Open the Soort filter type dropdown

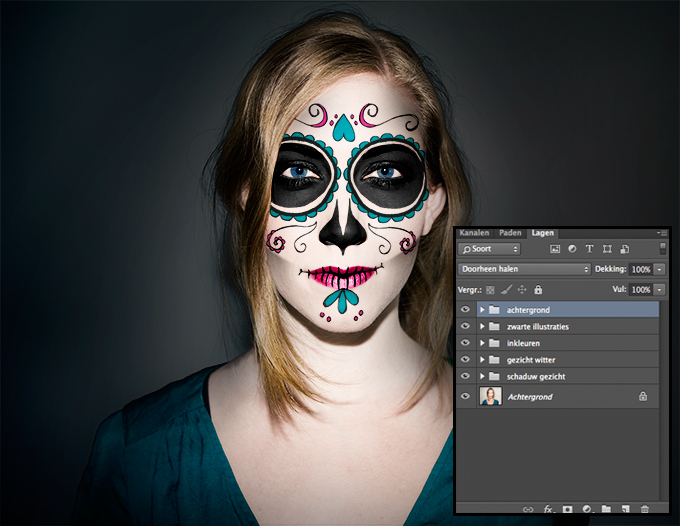490,249
